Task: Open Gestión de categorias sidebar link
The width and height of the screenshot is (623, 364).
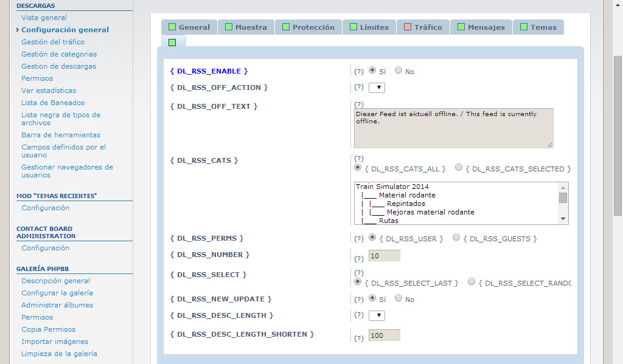Action: click(59, 54)
